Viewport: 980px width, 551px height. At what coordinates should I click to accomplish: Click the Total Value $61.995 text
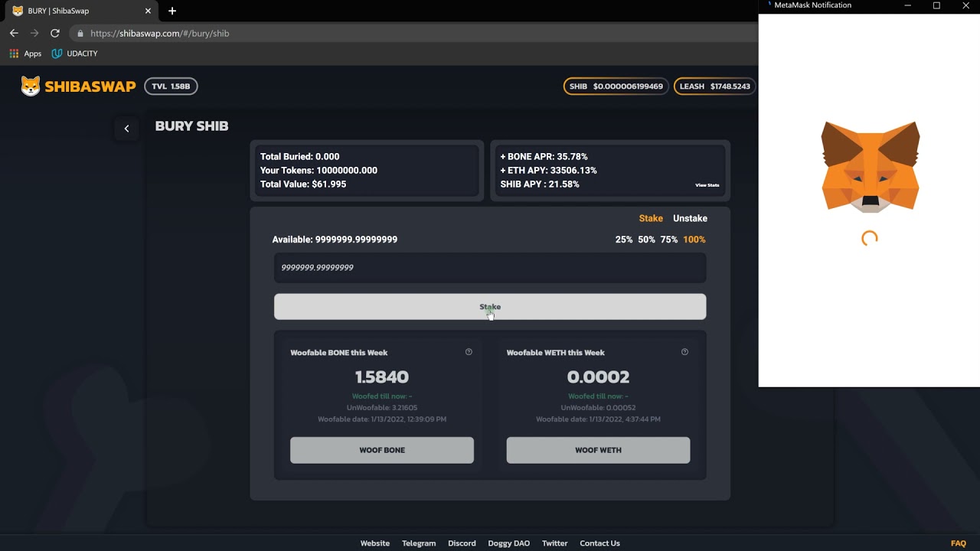click(303, 184)
